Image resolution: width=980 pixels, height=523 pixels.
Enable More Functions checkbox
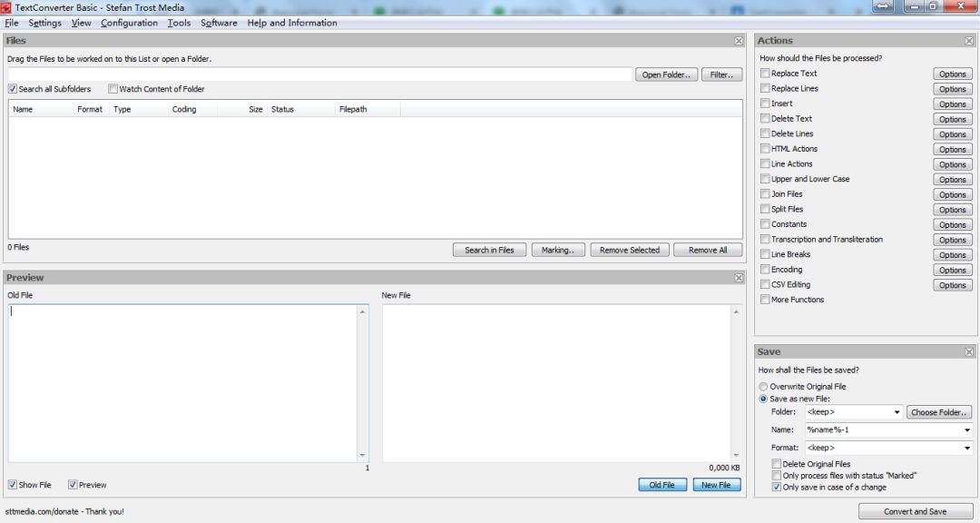tap(765, 299)
